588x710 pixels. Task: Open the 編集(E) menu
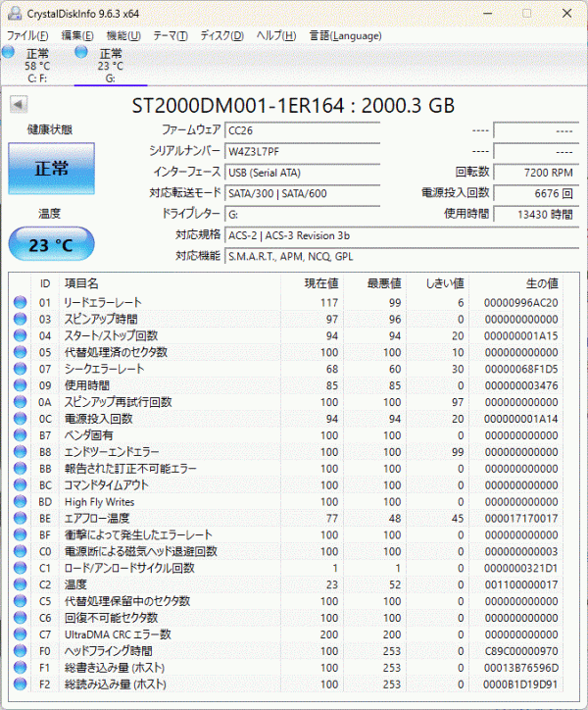pyautogui.click(x=77, y=35)
